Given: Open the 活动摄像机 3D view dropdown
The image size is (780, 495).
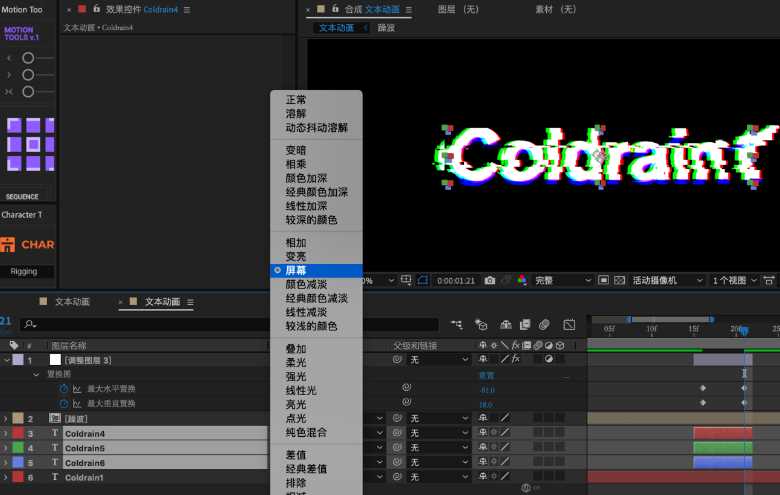Looking at the screenshot, I should pos(667,281).
